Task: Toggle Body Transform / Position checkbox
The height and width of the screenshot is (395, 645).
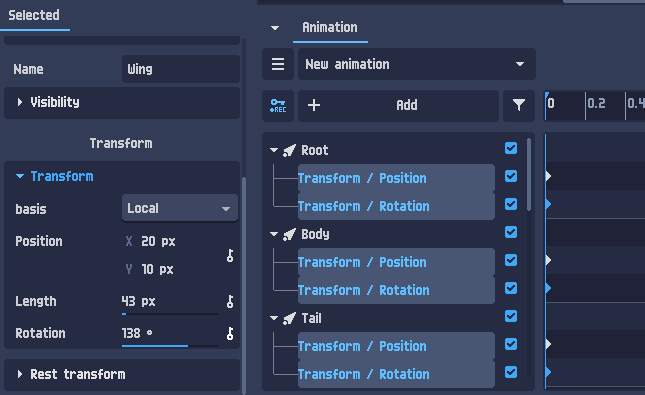Action: coord(511,260)
